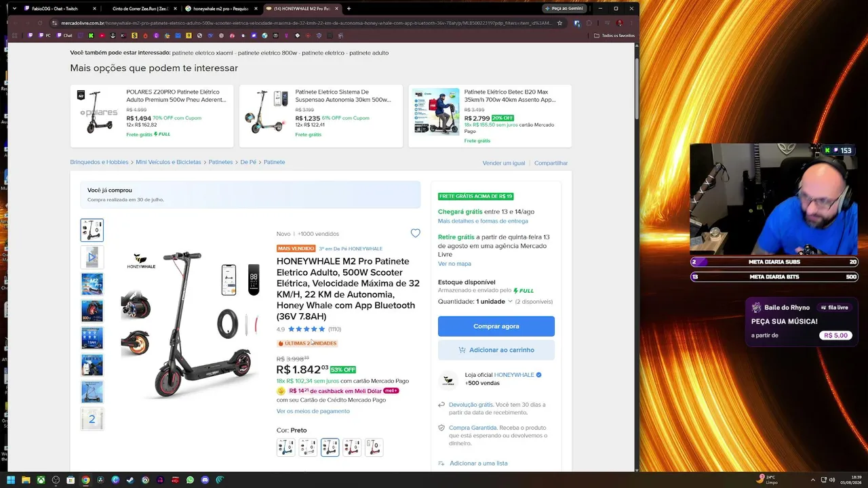Click the Chat bookmark in bookmarks bar
This screenshot has width=868, height=488.
(64, 35)
